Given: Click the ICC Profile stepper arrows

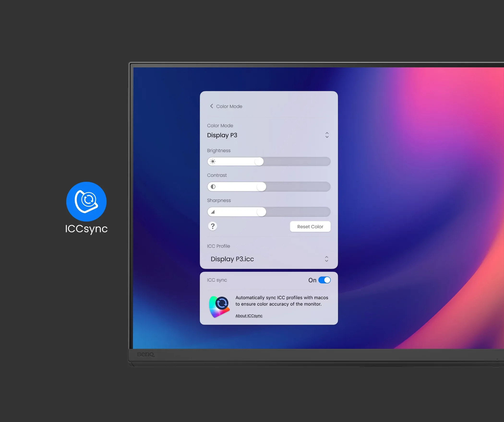Looking at the screenshot, I should click(x=326, y=259).
